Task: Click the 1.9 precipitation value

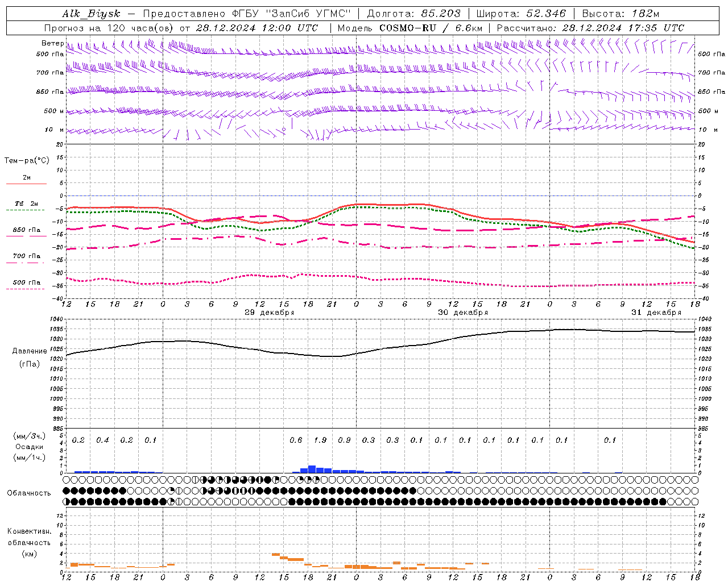Action: 320,440
